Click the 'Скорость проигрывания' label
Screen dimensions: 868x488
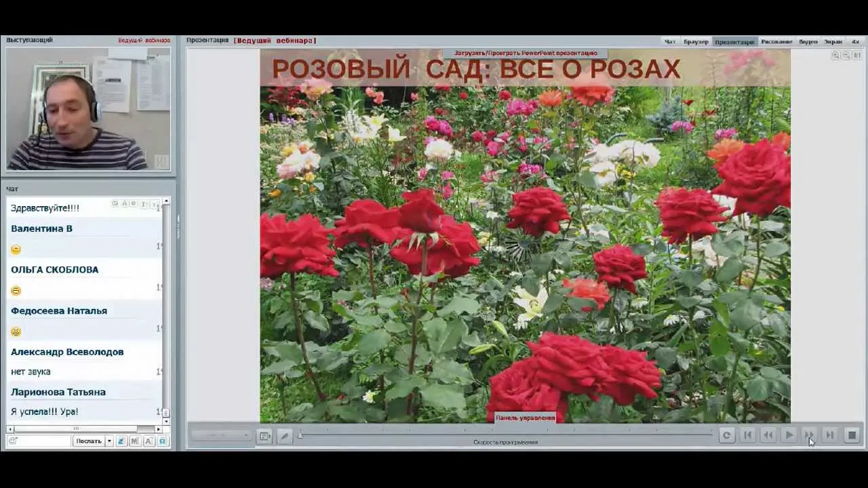pyautogui.click(x=505, y=443)
